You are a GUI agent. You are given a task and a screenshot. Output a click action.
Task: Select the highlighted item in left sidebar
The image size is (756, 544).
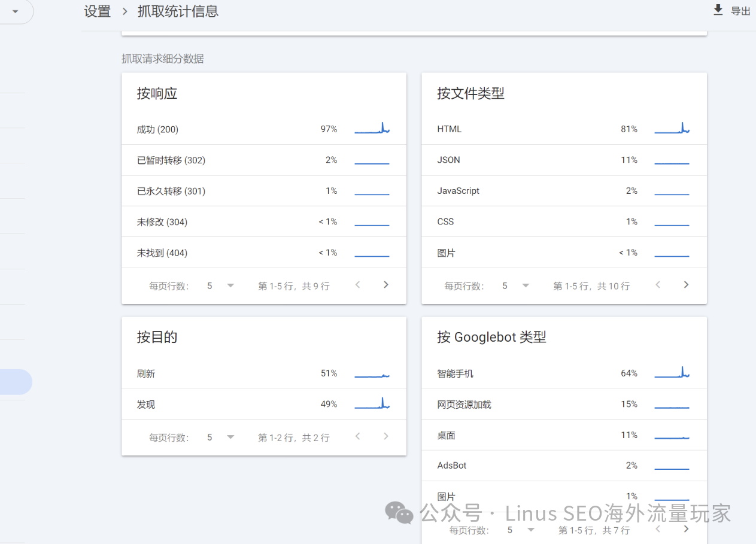click(x=16, y=382)
